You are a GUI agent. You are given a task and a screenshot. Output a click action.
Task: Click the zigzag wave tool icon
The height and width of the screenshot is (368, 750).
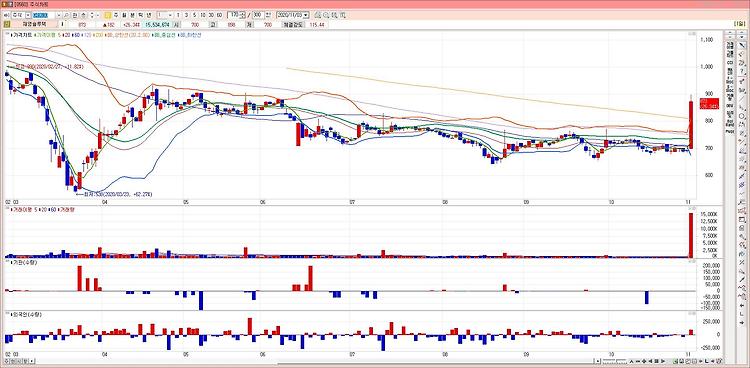[742, 287]
